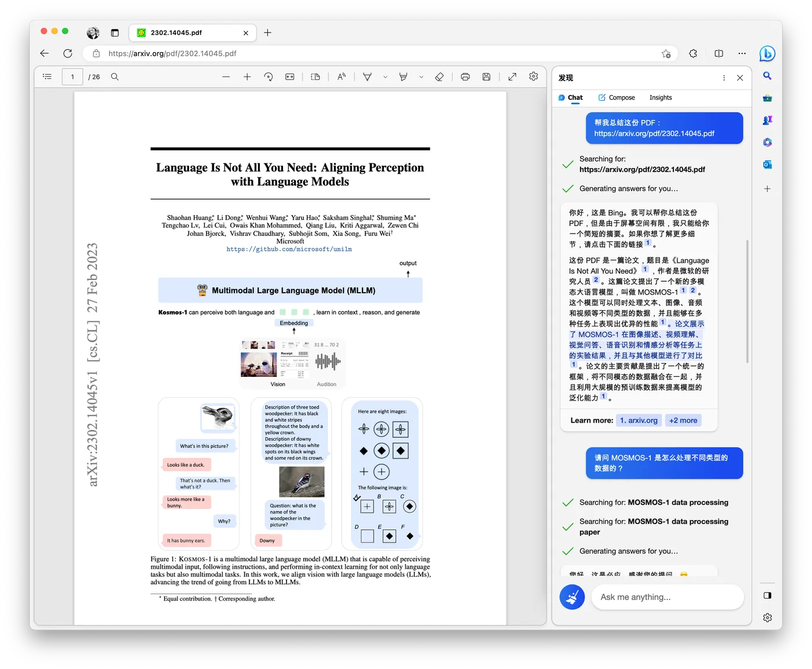Fit PDF to page width

coord(290,77)
